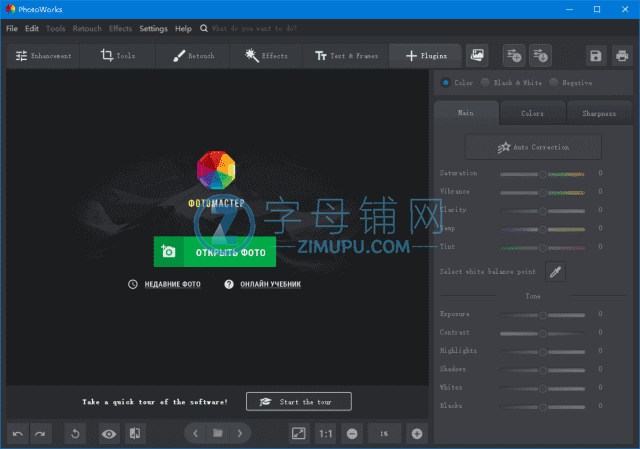Open the Settings menu
The image size is (640, 449).
coord(153,28)
